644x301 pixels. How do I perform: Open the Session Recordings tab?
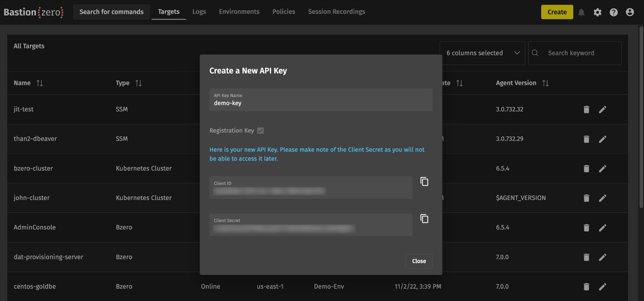tap(336, 12)
